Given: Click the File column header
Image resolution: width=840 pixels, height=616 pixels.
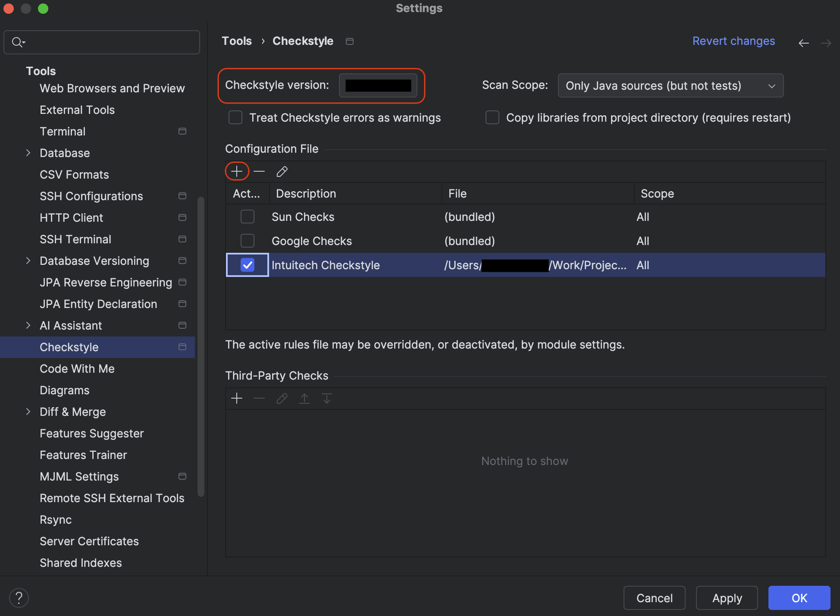Looking at the screenshot, I should pos(538,193).
